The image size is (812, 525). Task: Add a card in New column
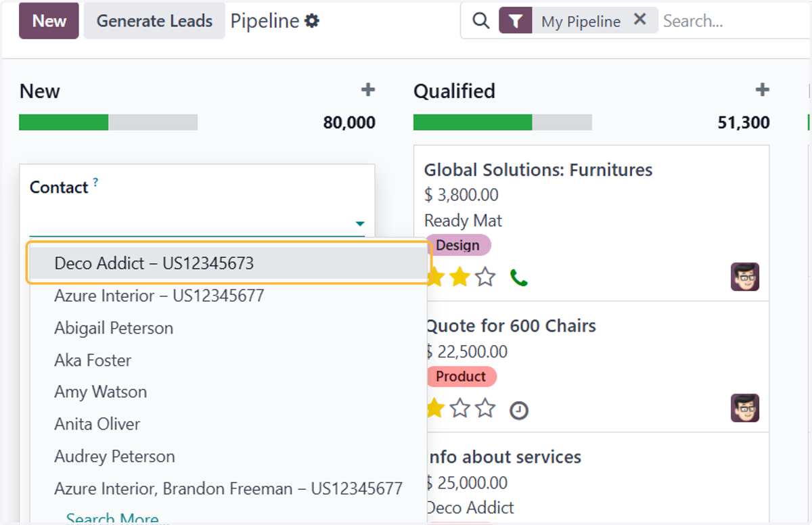pyautogui.click(x=367, y=90)
